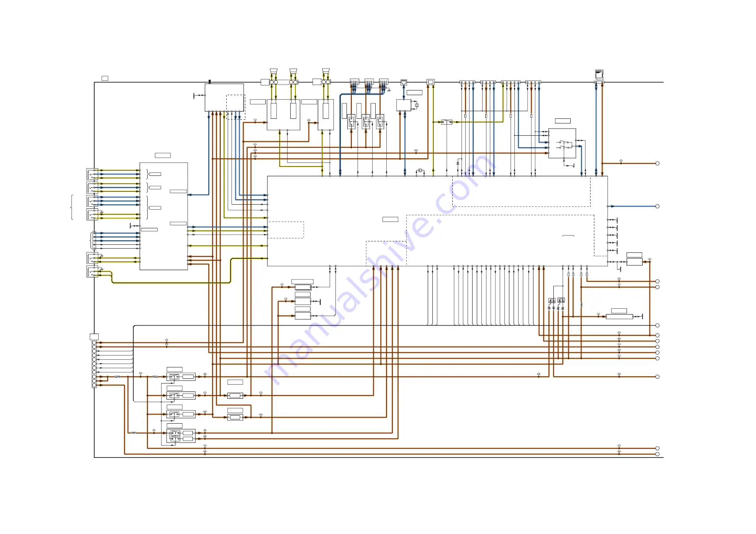Click the SD card symbol at top right
Viewport: 756px width, 534px height.
click(599, 75)
